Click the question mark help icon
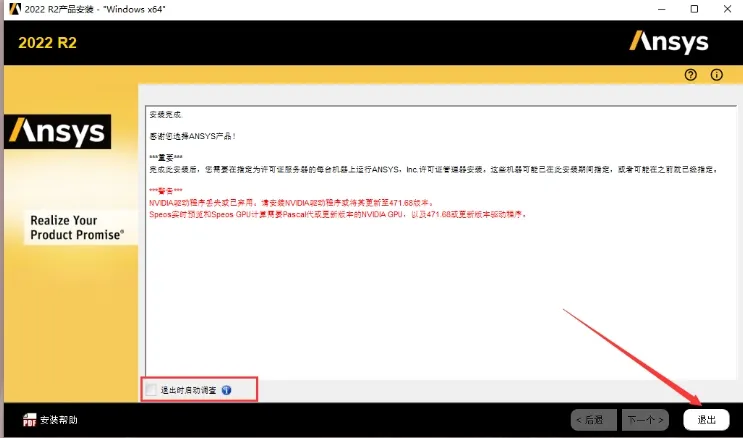Viewport: 743px width, 438px height. (x=690, y=74)
